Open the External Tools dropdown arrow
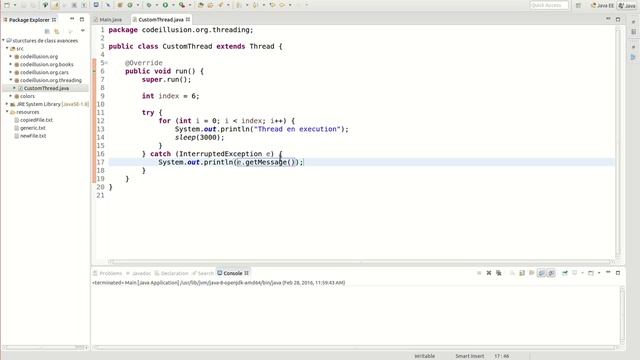 [190, 5]
